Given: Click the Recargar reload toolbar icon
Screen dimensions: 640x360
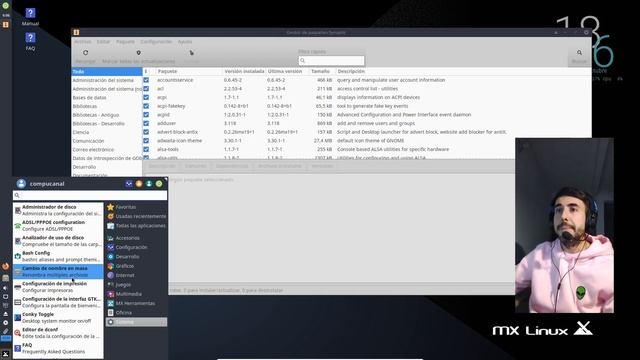Looking at the screenshot, I should point(85,53).
